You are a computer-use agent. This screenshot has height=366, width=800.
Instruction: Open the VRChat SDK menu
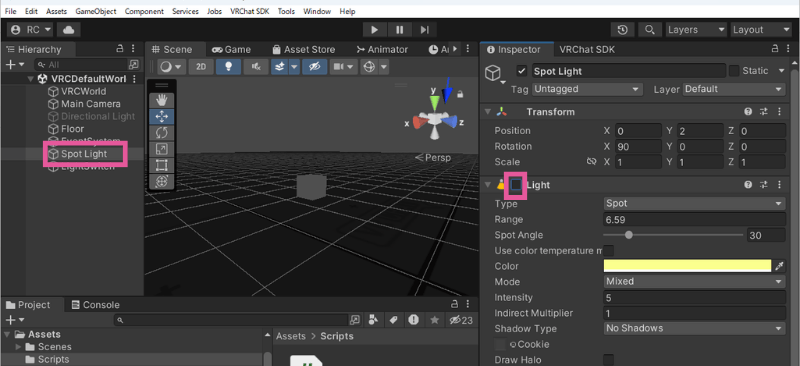(249, 11)
